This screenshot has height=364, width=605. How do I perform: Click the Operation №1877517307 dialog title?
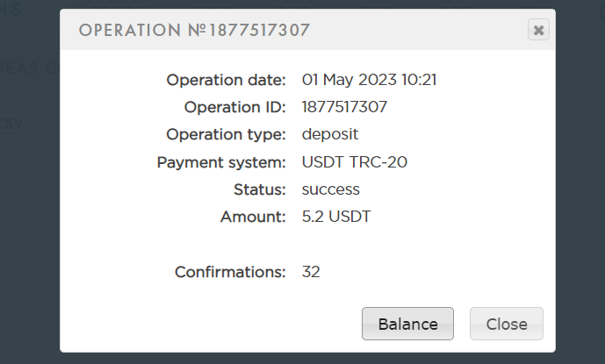tap(194, 31)
